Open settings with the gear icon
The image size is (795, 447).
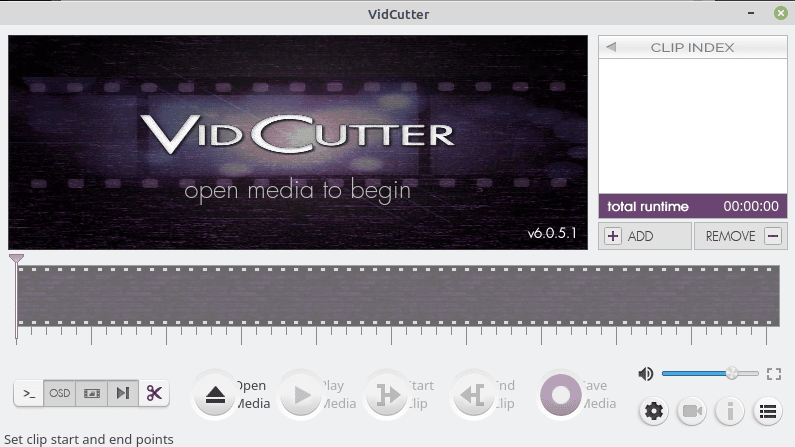[654, 411]
